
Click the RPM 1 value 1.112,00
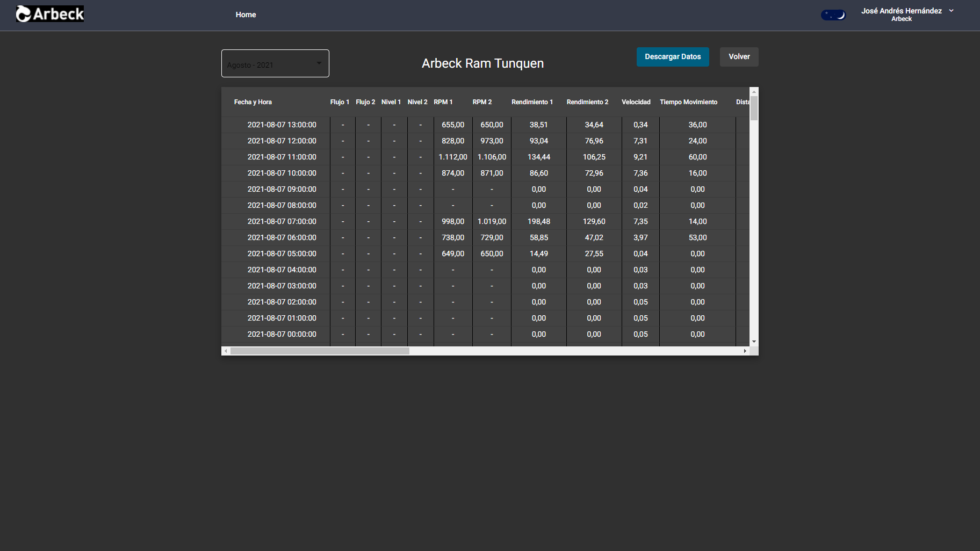453,157
